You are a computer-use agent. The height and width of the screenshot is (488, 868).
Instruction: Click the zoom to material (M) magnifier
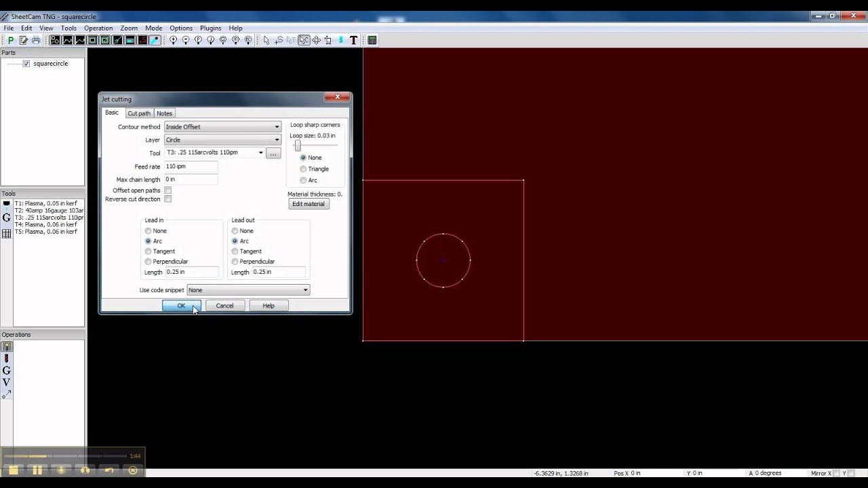pyautogui.click(x=235, y=40)
